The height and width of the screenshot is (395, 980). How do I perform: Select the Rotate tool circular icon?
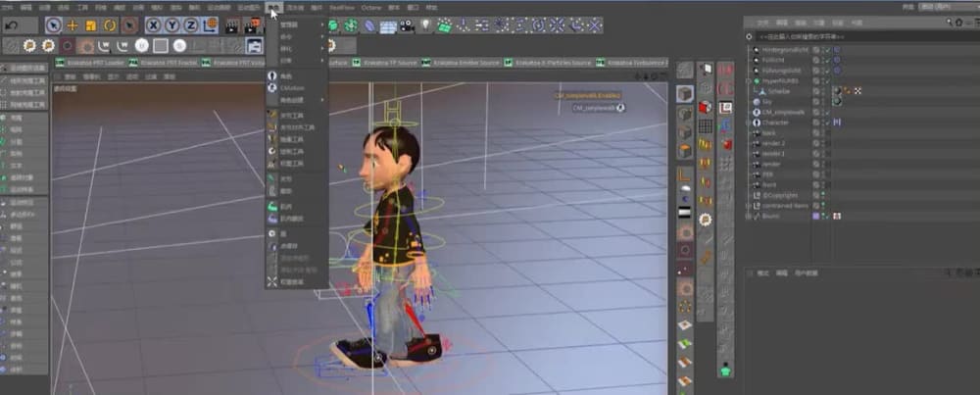[110, 25]
